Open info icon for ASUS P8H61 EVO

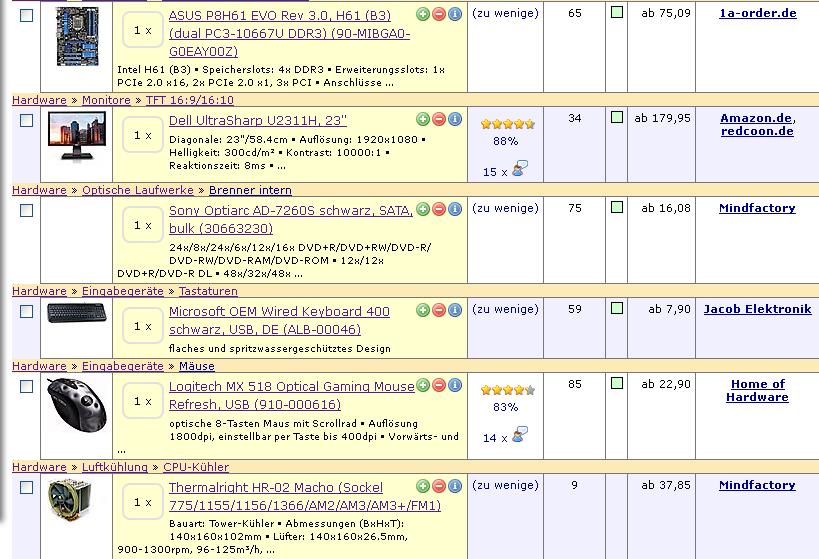(455, 14)
